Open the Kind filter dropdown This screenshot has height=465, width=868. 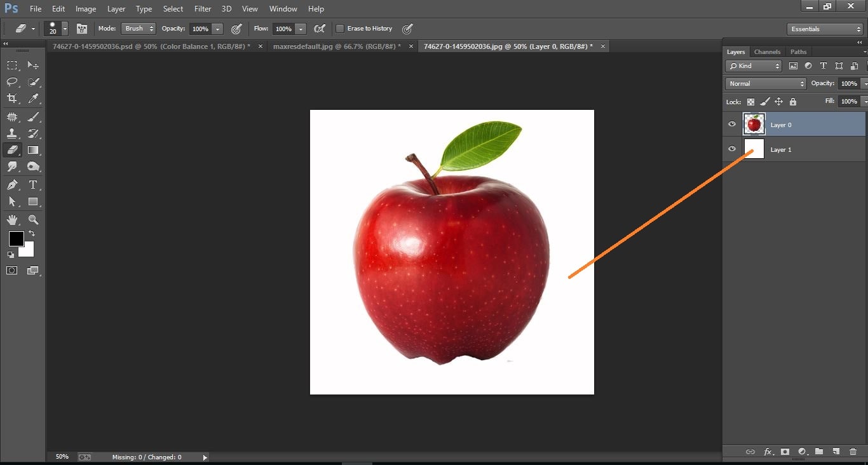coord(753,65)
